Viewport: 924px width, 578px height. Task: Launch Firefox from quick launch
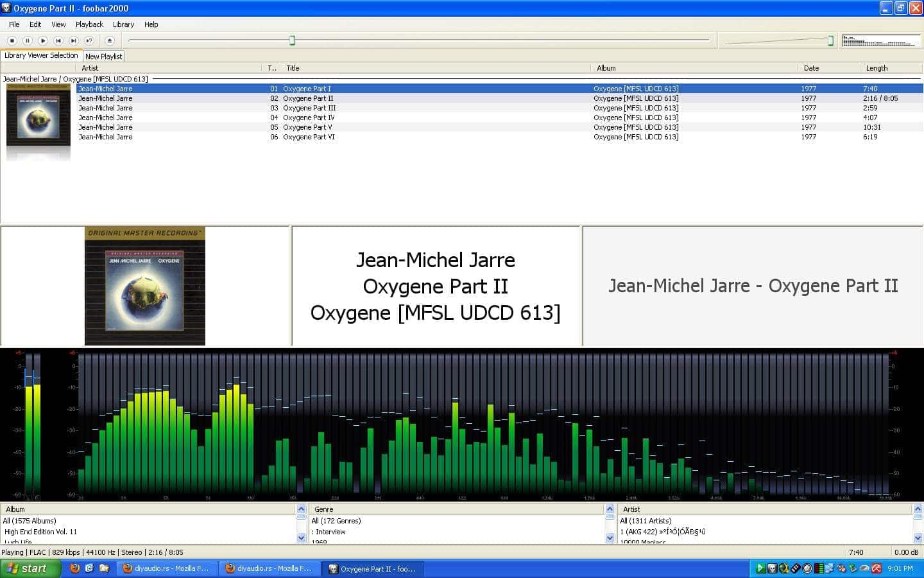[x=74, y=568]
